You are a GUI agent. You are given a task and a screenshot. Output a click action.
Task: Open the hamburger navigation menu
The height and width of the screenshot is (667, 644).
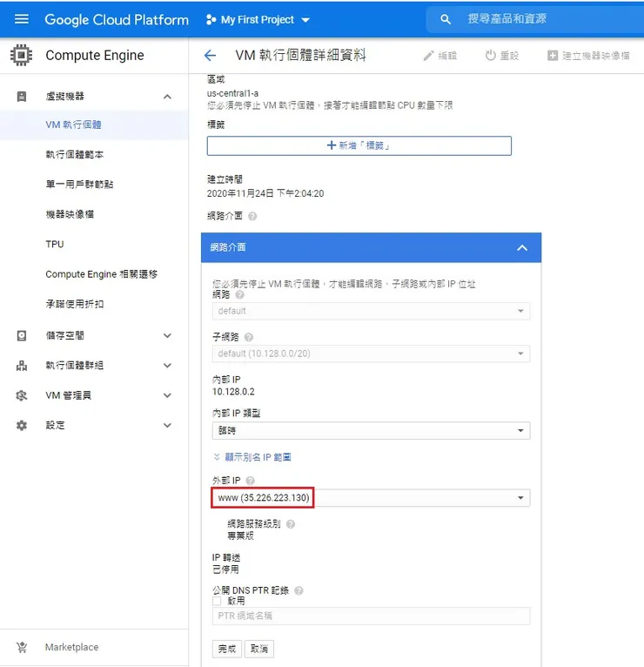pos(22,19)
